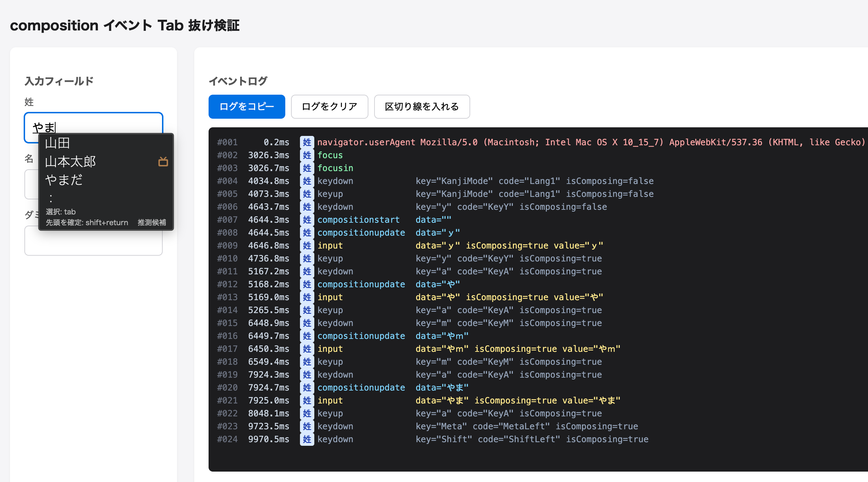This screenshot has height=482, width=868.
Task: Click data="" in compositionstart row #007
Action: pyautogui.click(x=433, y=220)
